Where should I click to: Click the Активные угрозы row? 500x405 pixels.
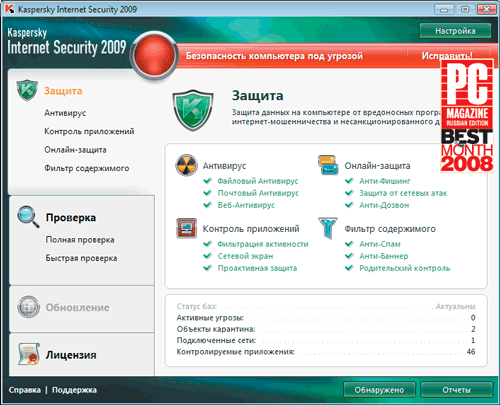326,317
